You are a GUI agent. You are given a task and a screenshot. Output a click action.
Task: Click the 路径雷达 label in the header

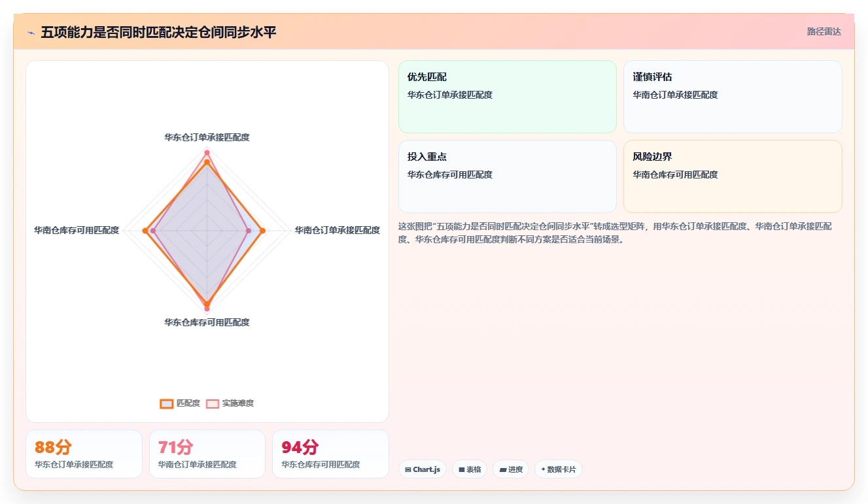point(824,31)
